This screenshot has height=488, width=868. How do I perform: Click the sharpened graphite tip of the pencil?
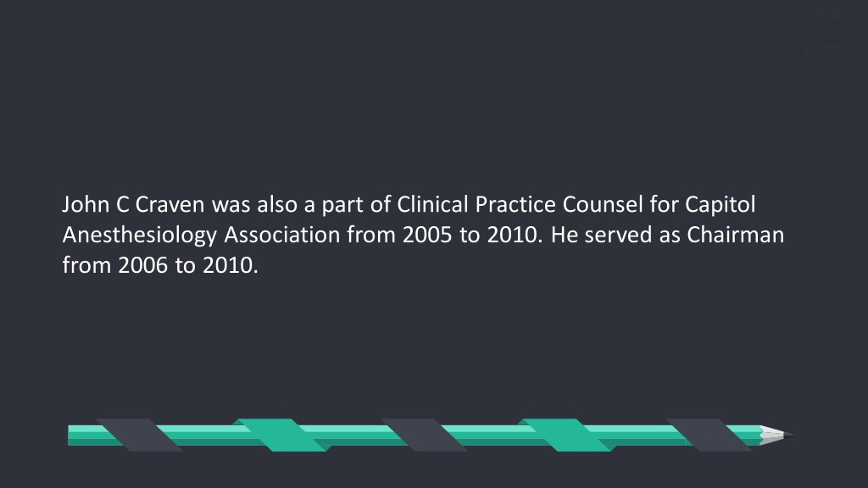pos(789,435)
